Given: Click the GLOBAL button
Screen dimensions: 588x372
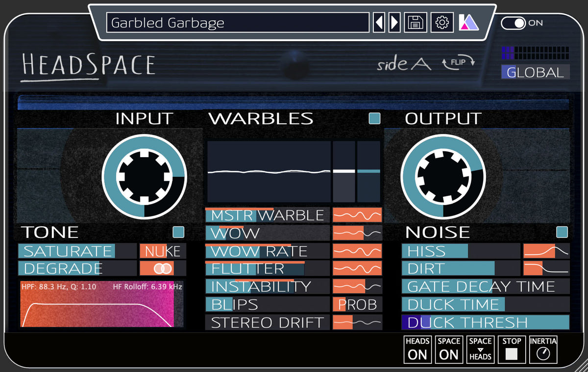Looking at the screenshot, I should (535, 72).
